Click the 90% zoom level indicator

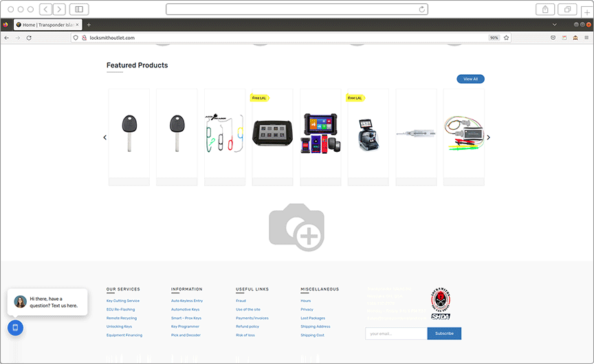tap(494, 38)
